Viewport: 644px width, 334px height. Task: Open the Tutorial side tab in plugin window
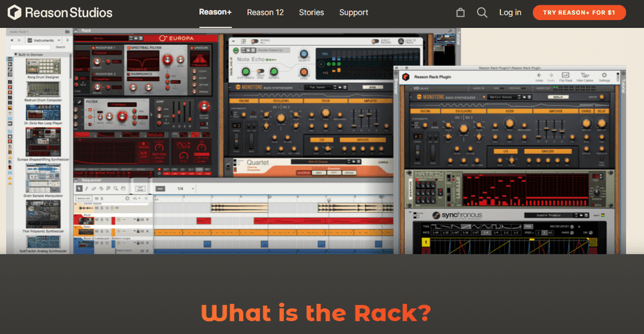point(623,86)
